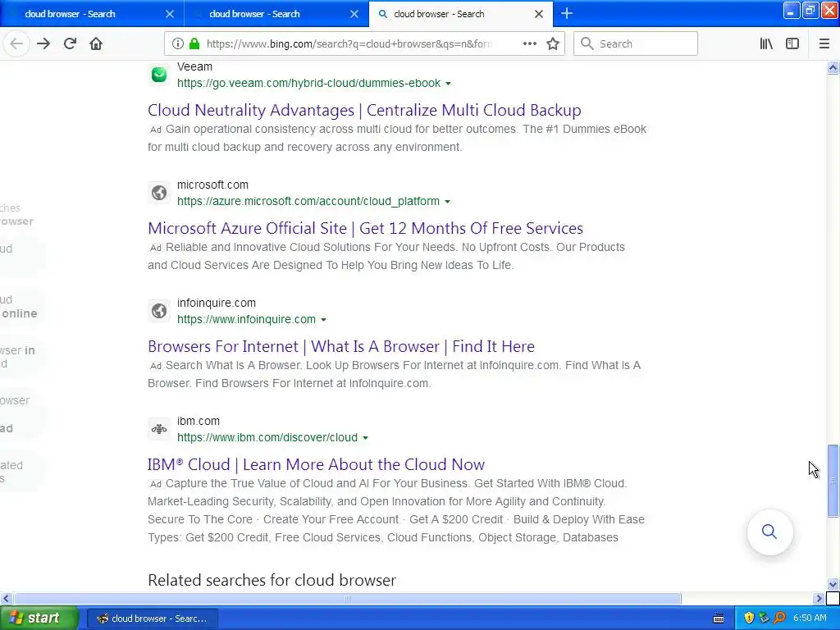Open the magnifier tray icon
The width and height of the screenshot is (840, 630).
[780, 619]
